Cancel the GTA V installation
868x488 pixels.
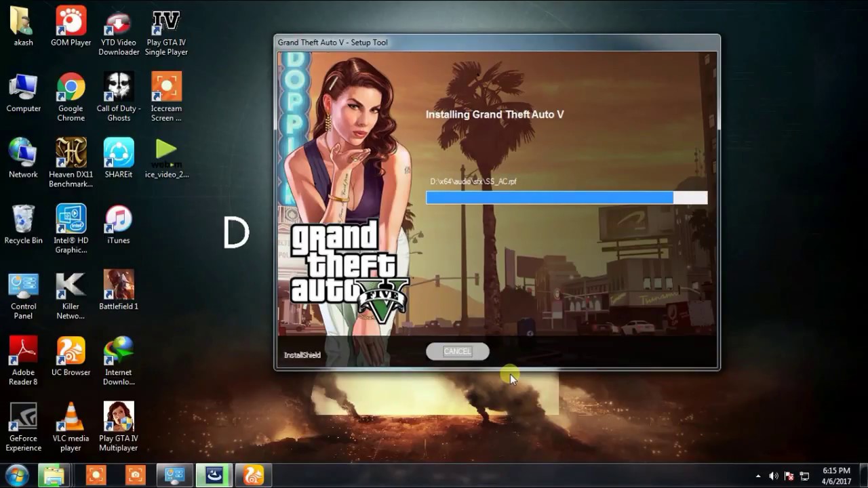click(x=457, y=351)
